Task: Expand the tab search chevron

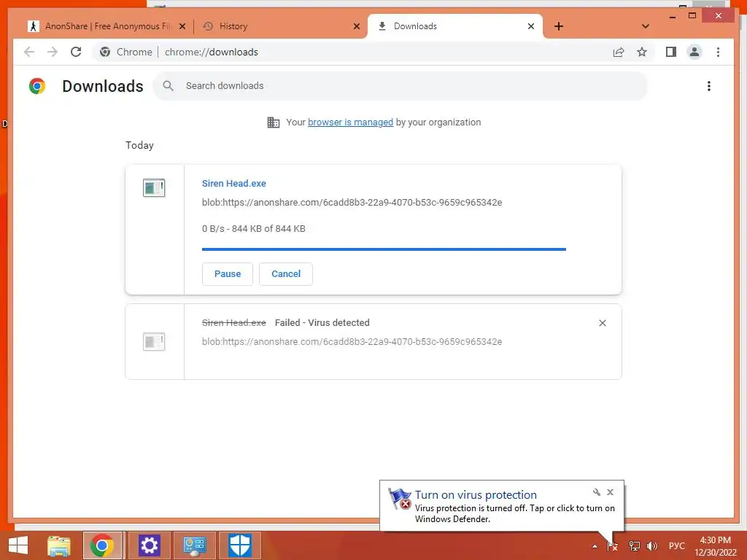Action: tap(646, 26)
